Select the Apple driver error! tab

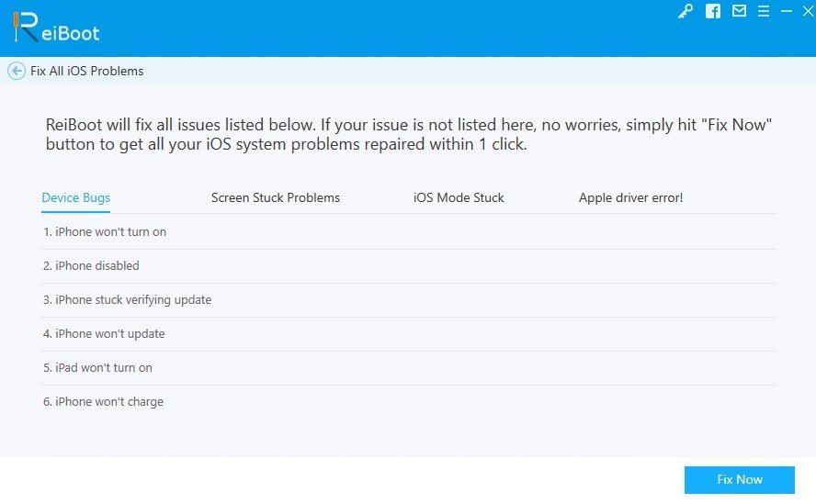(630, 197)
